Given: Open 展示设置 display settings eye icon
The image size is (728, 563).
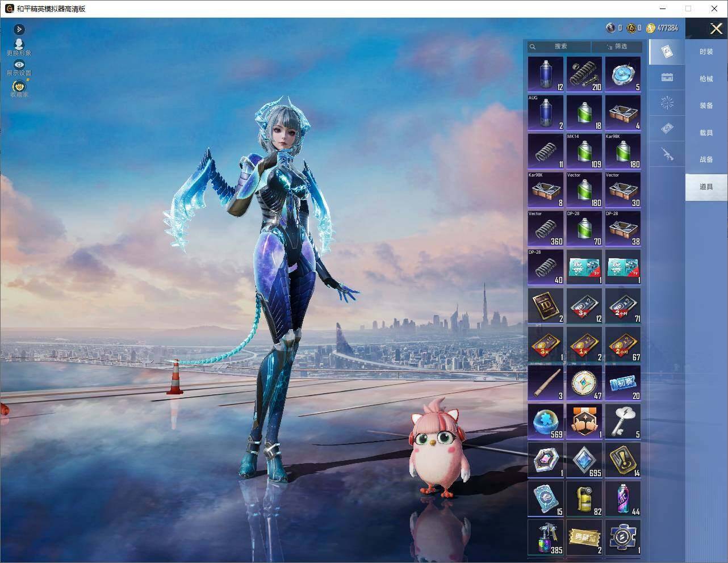Looking at the screenshot, I should [x=19, y=68].
